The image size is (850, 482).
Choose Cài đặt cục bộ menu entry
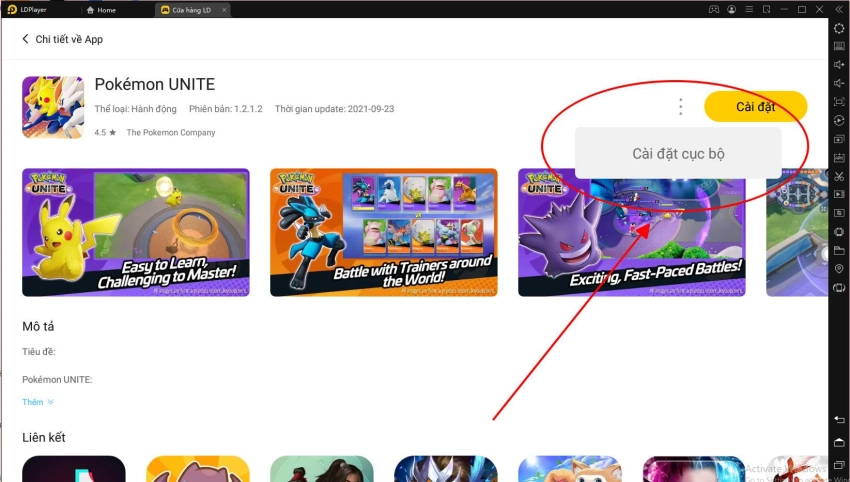(678, 153)
